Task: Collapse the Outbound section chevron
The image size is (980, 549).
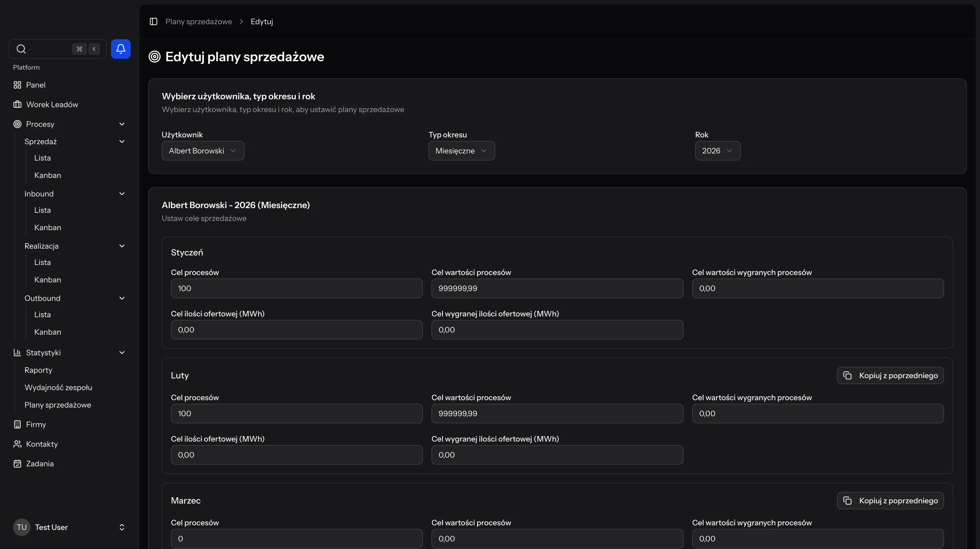Action: 122,298
